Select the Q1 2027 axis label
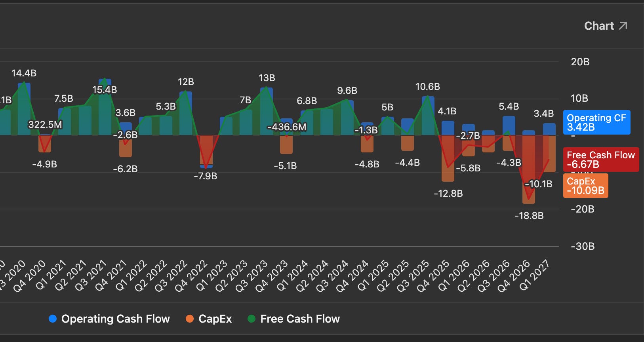644x342 pixels. pyautogui.click(x=534, y=276)
